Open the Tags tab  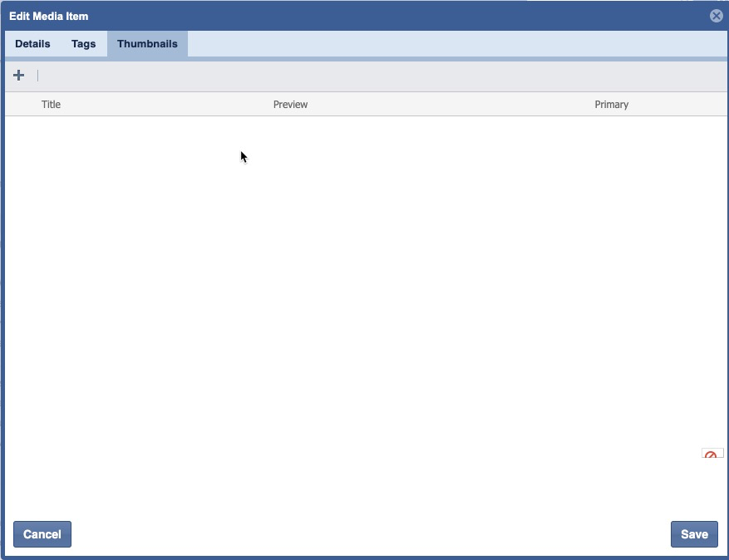click(x=83, y=44)
